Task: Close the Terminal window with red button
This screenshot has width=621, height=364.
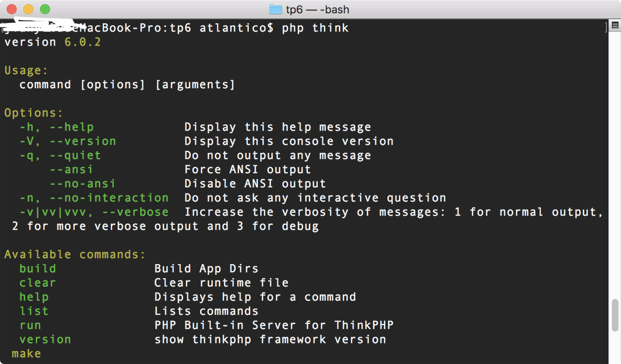Action: tap(12, 9)
